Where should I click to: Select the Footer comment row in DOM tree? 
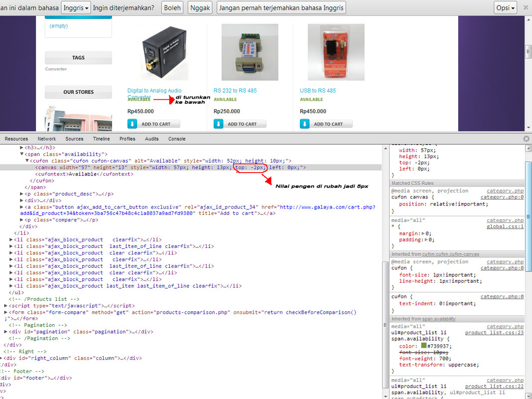tap(22, 372)
